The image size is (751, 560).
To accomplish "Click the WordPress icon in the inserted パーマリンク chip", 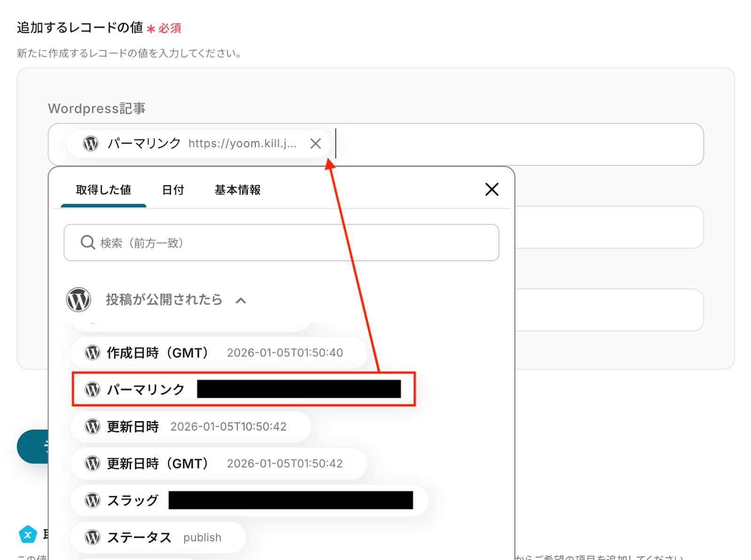I will pos(91,144).
